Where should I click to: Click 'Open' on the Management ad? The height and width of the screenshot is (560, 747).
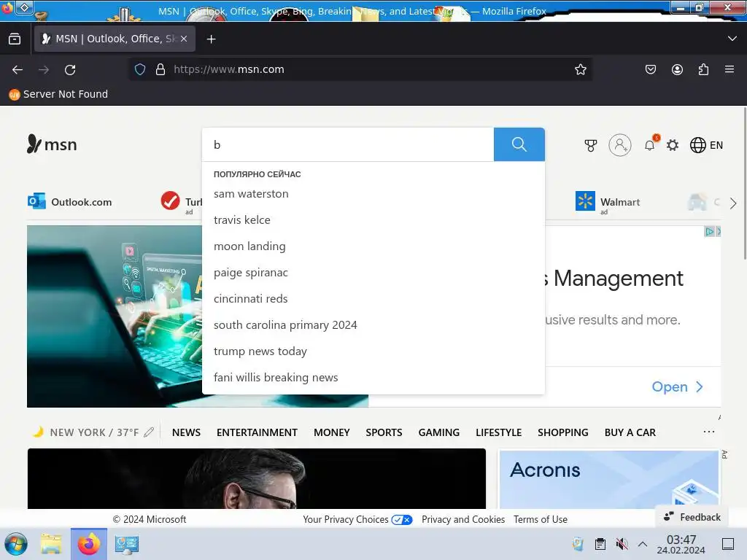click(678, 386)
